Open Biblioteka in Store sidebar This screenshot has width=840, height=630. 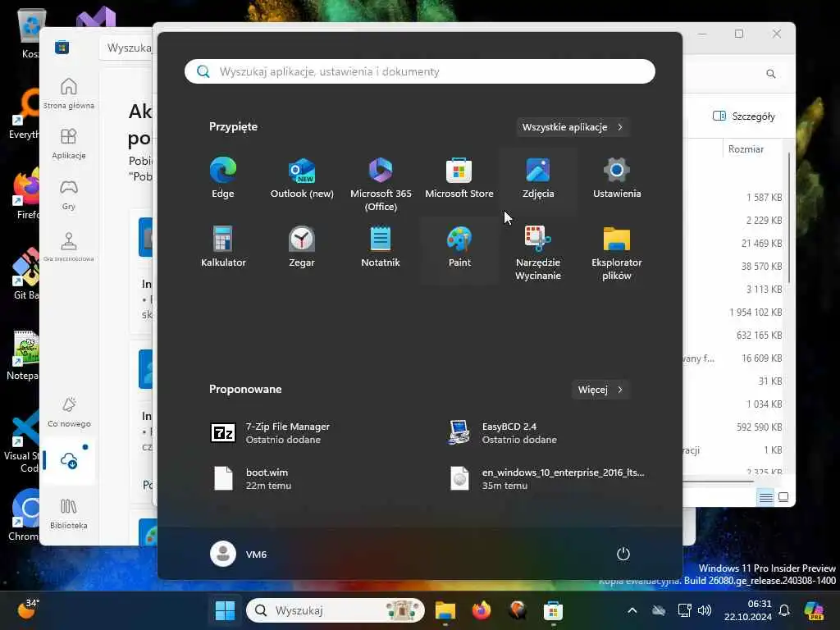tap(69, 514)
